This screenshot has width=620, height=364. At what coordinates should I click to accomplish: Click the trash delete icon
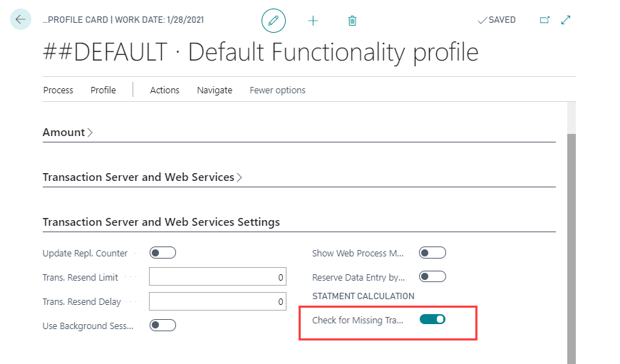352,21
